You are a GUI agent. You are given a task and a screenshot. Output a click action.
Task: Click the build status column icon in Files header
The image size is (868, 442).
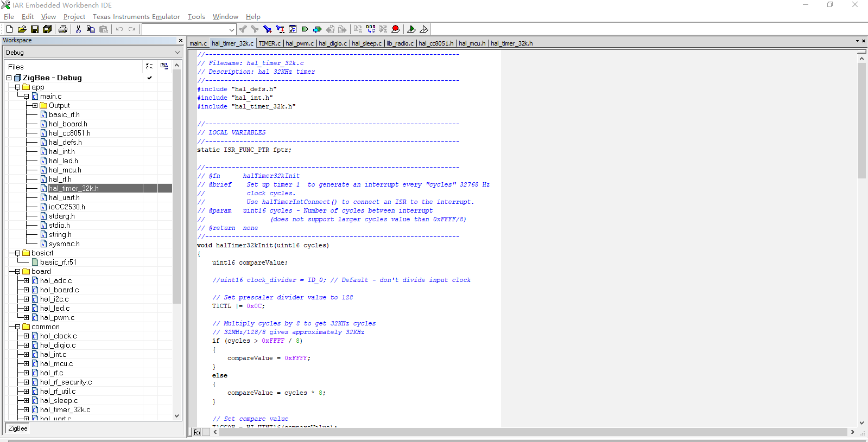(x=164, y=66)
